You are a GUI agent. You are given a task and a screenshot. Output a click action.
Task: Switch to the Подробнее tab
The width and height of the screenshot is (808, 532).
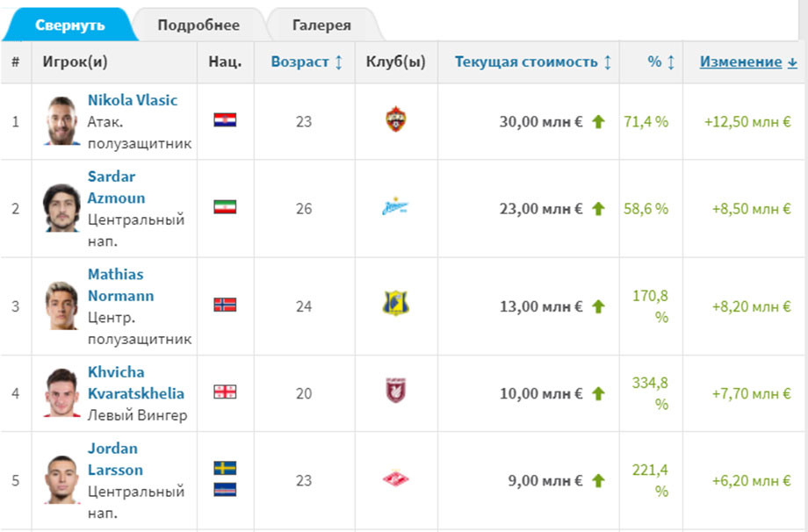coord(198,25)
